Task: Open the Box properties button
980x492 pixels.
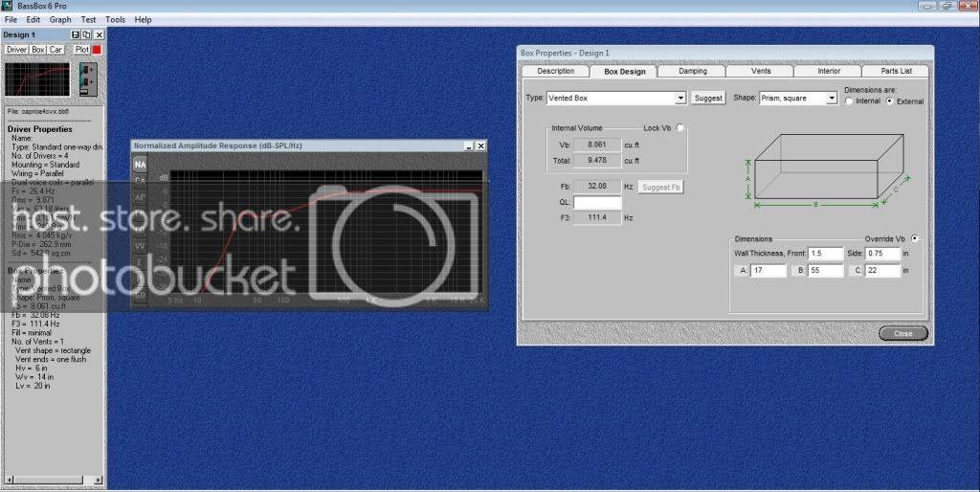Action: pos(38,50)
